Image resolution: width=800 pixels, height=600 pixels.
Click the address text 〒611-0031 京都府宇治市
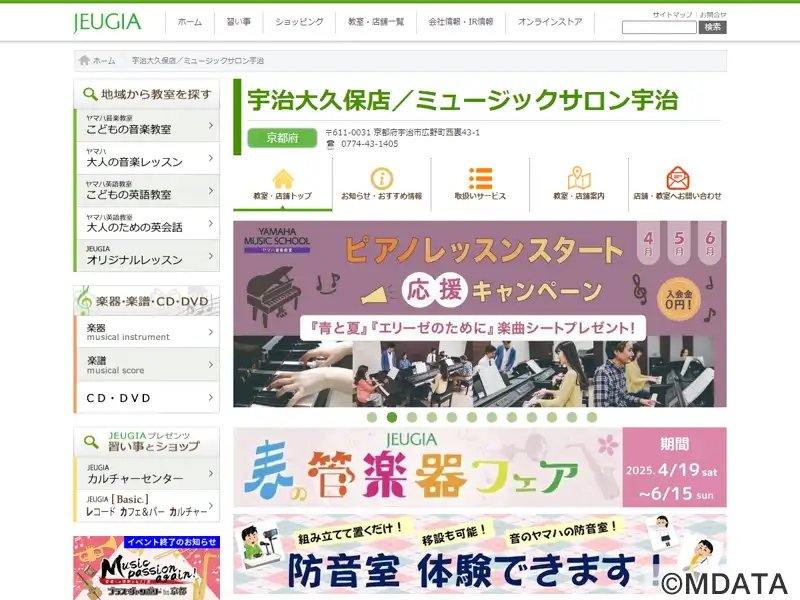tap(403, 133)
